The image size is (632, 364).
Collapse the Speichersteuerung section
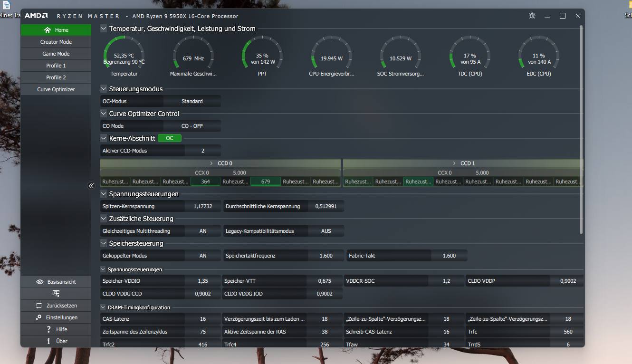point(104,243)
